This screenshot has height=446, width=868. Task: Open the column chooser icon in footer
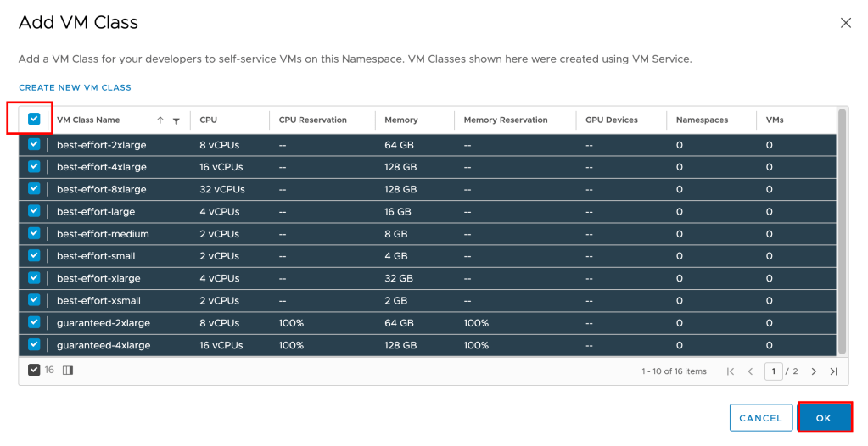pos(68,371)
